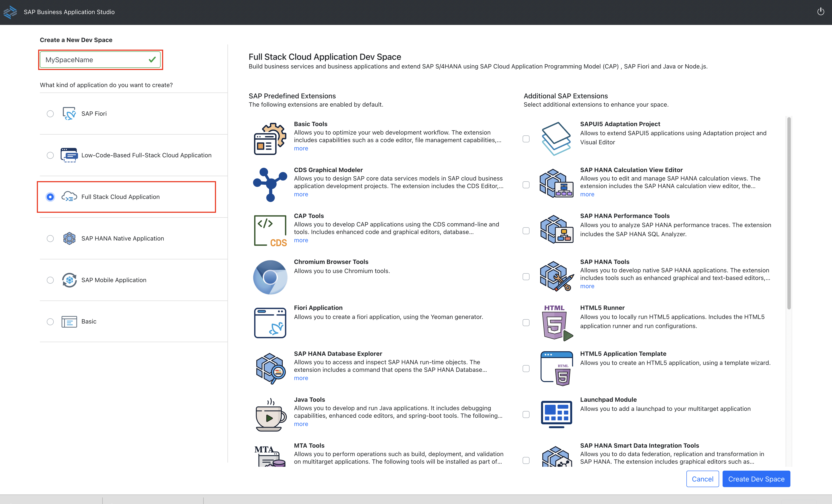Click the SAP Business Application Studio logo

(10, 12)
